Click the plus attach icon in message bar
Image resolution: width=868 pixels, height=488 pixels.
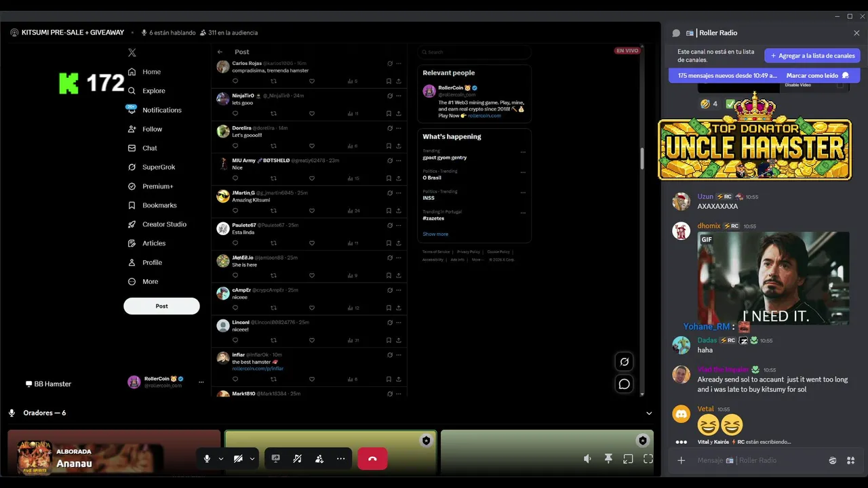(x=682, y=460)
